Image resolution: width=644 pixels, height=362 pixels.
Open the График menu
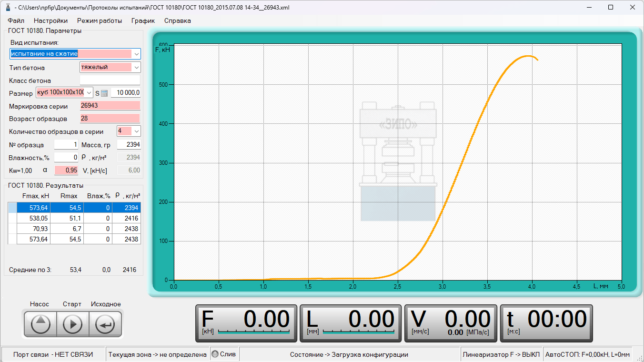click(143, 20)
